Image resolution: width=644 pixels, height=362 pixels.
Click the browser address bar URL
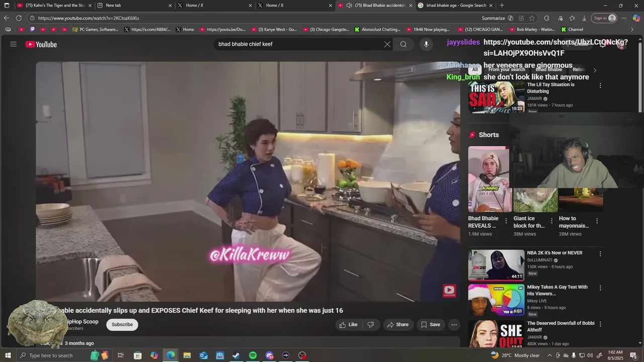pyautogui.click(x=89, y=18)
